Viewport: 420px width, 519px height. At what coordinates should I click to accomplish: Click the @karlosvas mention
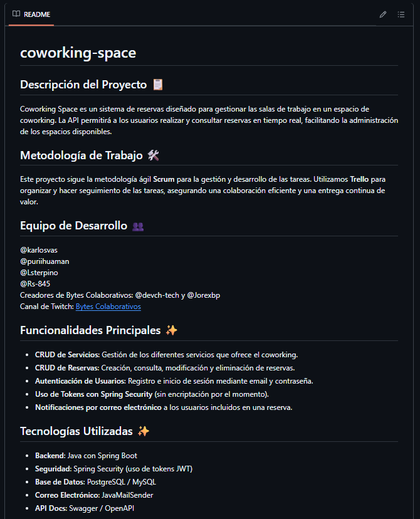39,250
